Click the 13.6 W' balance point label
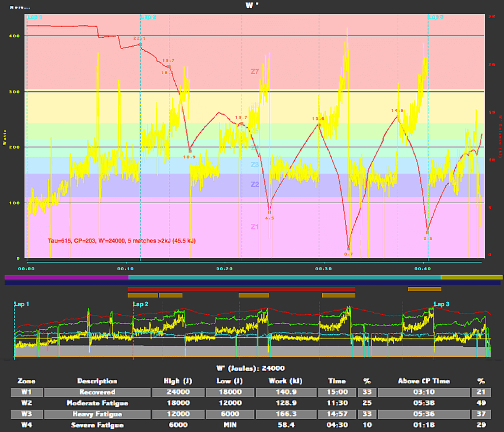Viewport: 504px width, 432px height. tap(318, 119)
